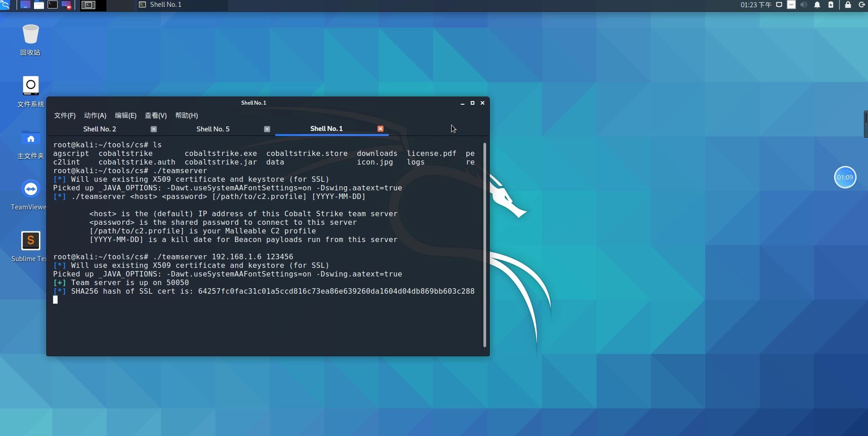This screenshot has height=436, width=868.
Task: Click the '[/path/to/c2.profile] is your Malleable' line
Action: point(203,231)
